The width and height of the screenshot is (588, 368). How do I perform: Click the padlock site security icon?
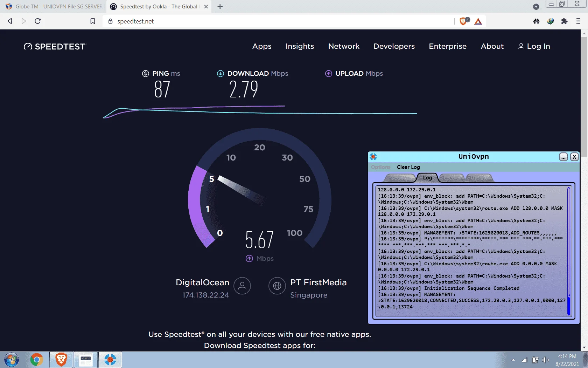click(110, 21)
